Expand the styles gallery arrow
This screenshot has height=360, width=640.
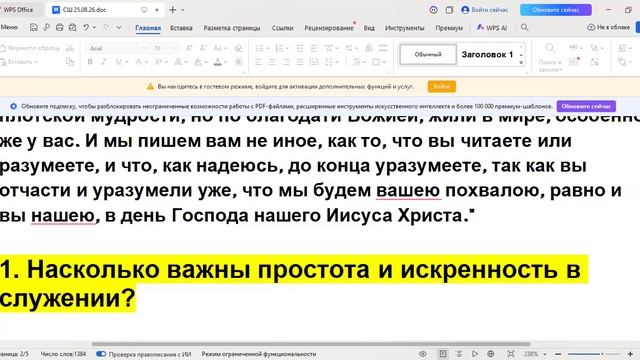[x=521, y=62]
